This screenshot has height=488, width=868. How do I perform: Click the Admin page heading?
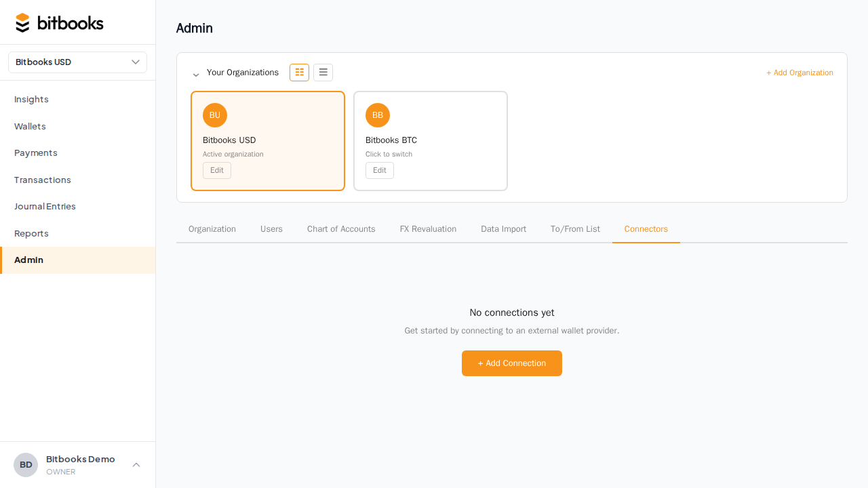195,28
